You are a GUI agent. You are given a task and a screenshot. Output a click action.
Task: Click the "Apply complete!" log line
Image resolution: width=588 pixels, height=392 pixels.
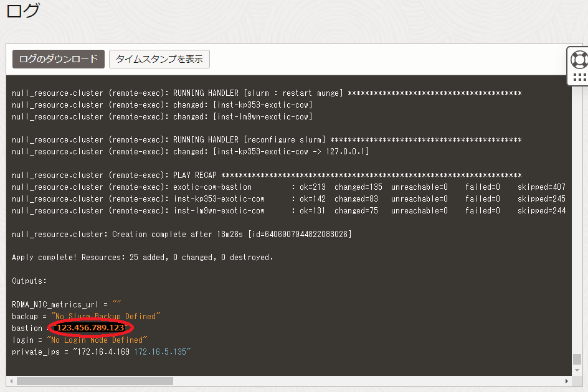pos(142,258)
